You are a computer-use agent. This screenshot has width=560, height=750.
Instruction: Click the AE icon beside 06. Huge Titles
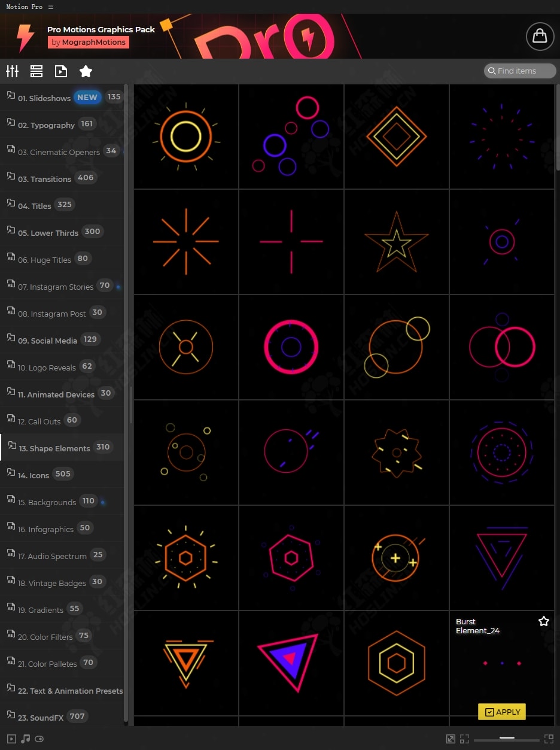coord(11,257)
